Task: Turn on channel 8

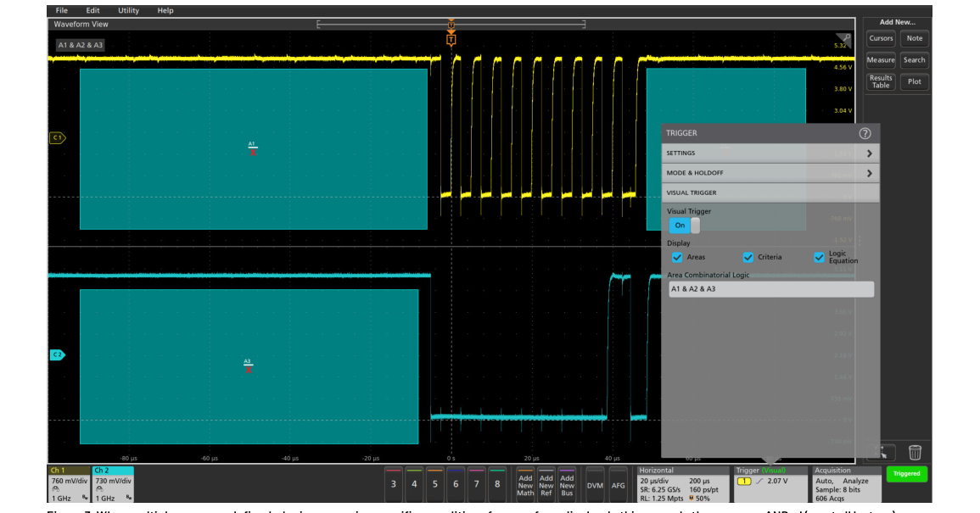Action: click(x=497, y=483)
